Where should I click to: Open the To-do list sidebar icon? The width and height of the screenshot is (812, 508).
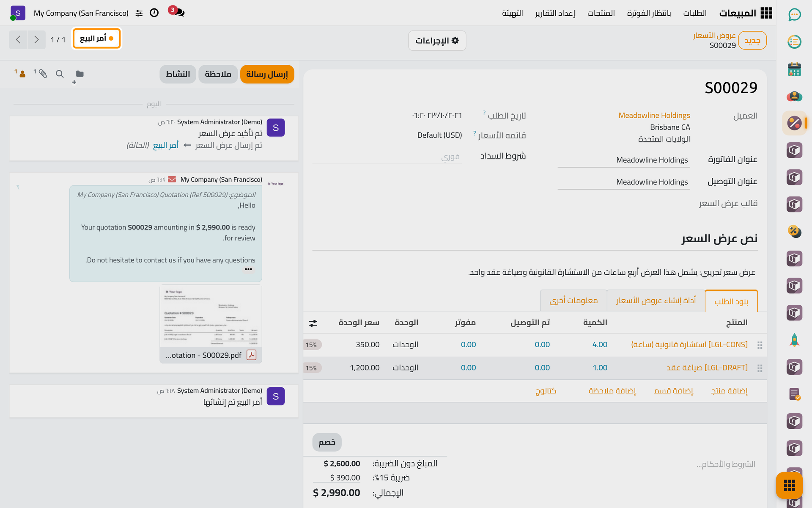click(x=794, y=42)
